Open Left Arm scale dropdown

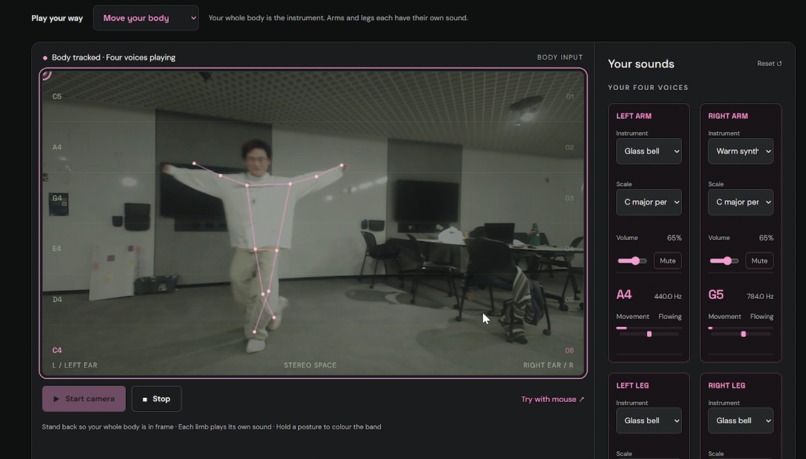tap(649, 202)
